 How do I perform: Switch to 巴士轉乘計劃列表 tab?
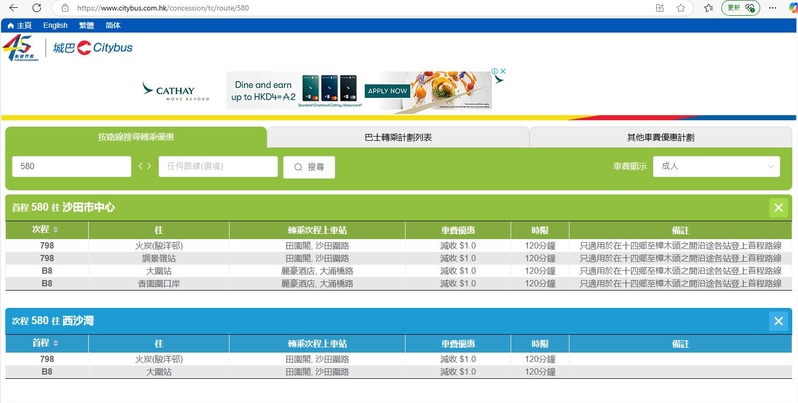(x=398, y=137)
